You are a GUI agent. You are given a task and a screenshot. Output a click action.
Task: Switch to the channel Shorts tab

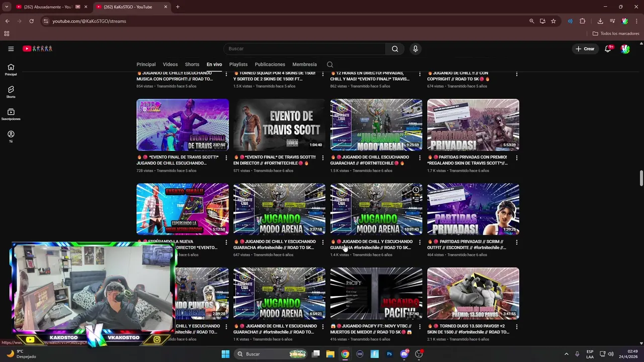point(192,64)
